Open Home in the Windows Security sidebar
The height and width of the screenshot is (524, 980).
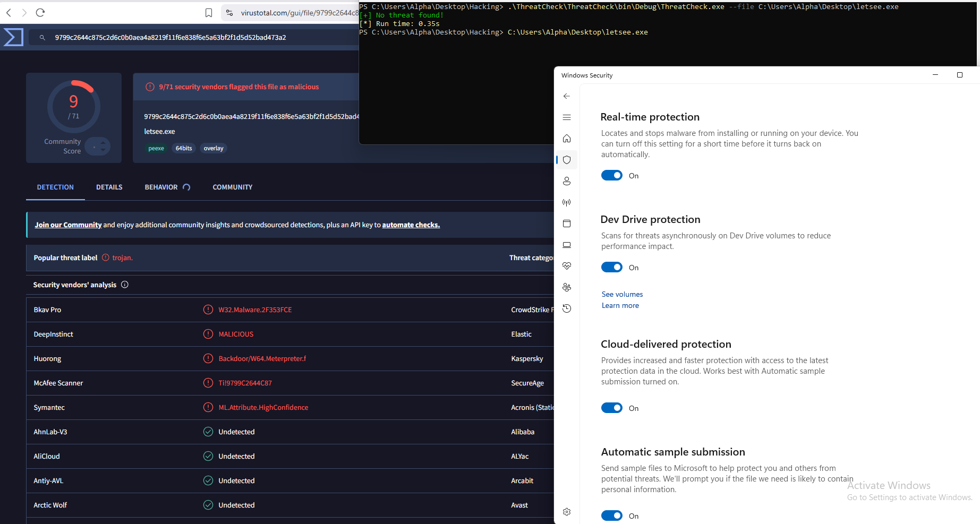[567, 139]
